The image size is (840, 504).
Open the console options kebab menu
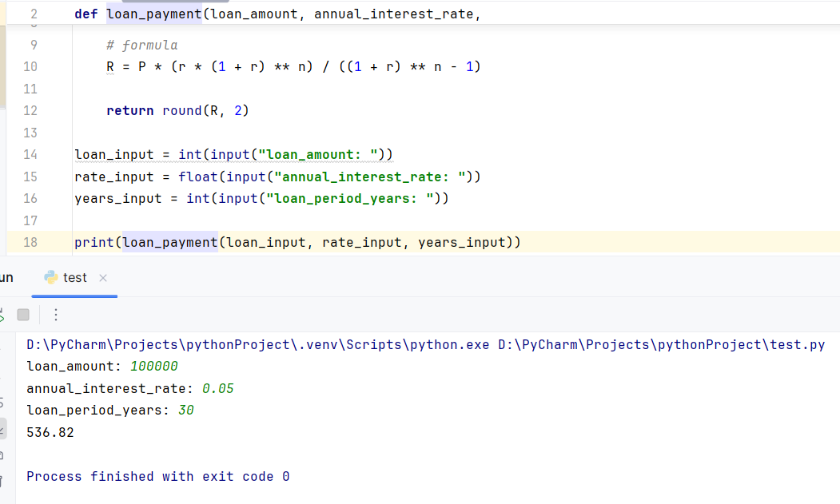coord(54,314)
